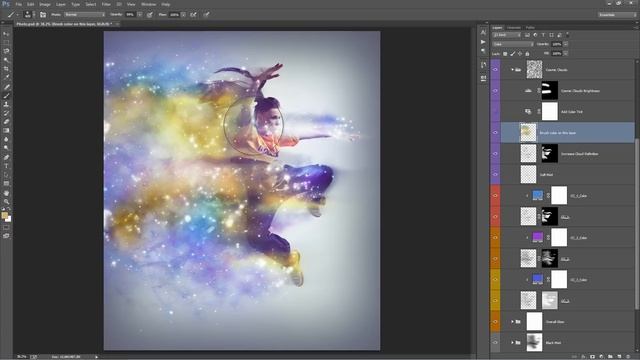
Task: Select the Move tool
Action: coord(6,34)
